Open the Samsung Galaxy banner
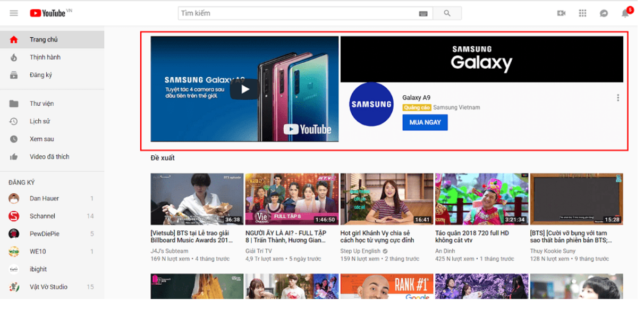The image size is (644, 316). pyautogui.click(x=481, y=59)
